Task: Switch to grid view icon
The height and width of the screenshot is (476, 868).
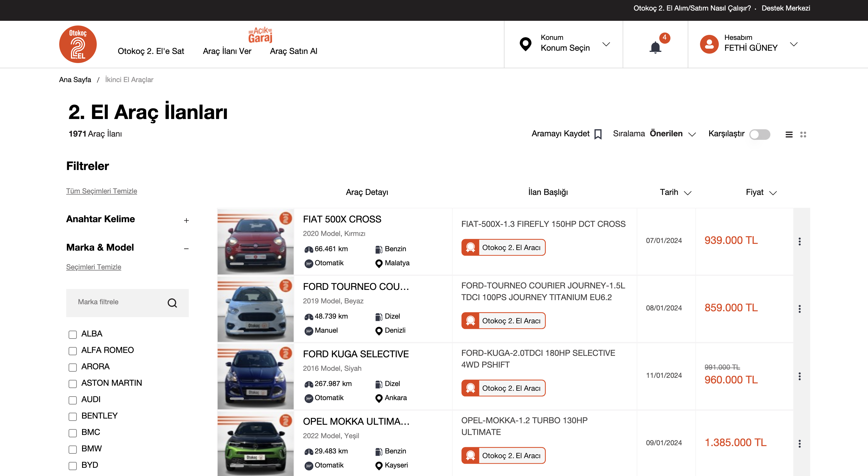Action: pos(803,135)
